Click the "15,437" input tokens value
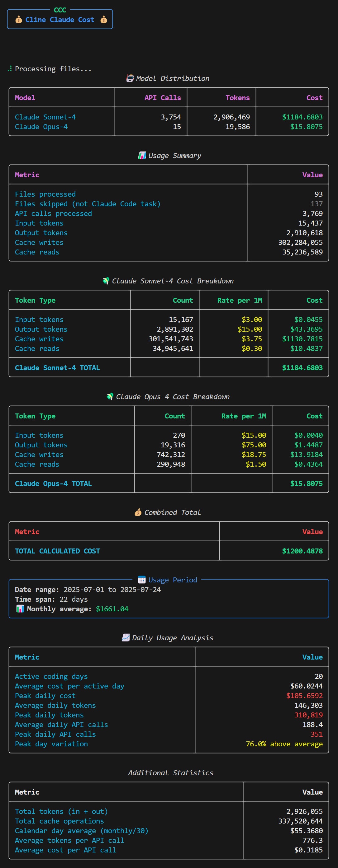 click(x=310, y=223)
